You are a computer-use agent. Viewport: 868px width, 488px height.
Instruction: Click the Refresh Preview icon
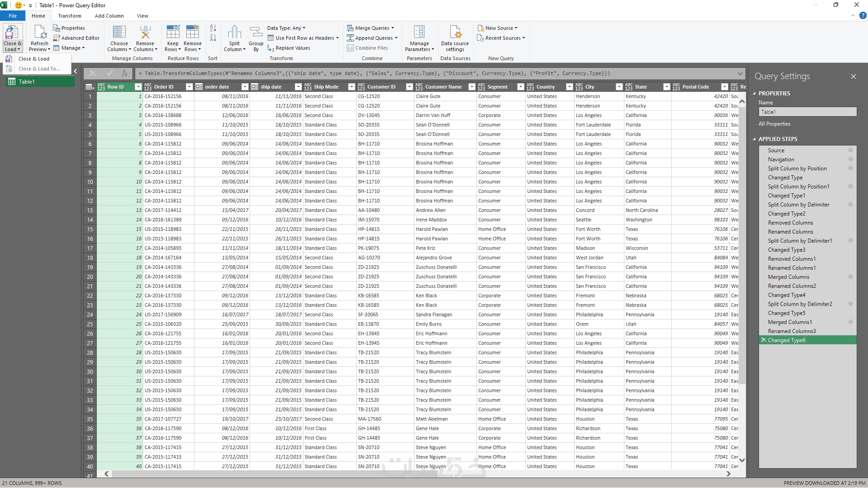[x=39, y=33]
